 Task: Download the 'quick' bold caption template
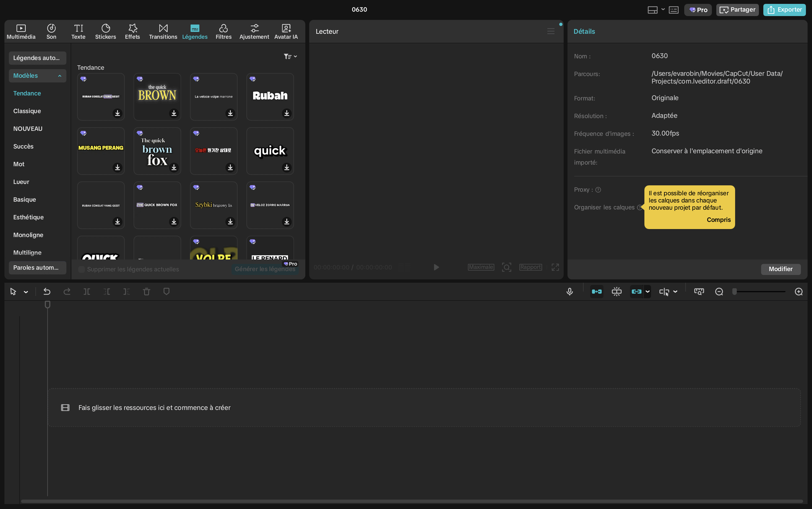coord(287,167)
